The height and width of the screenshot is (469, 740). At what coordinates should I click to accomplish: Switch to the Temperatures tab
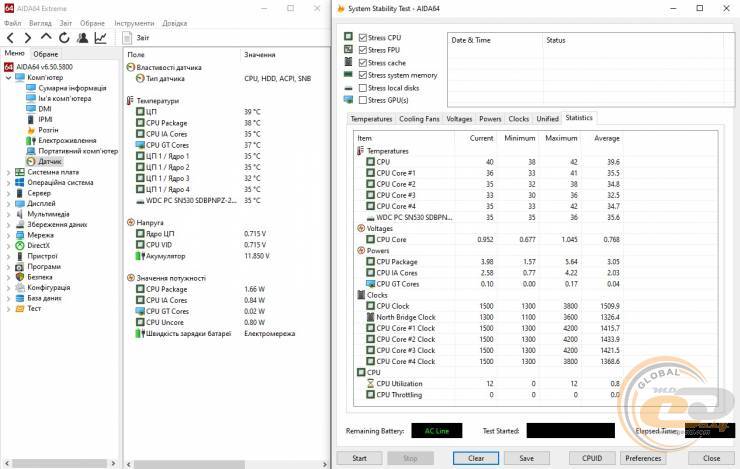coord(371,119)
